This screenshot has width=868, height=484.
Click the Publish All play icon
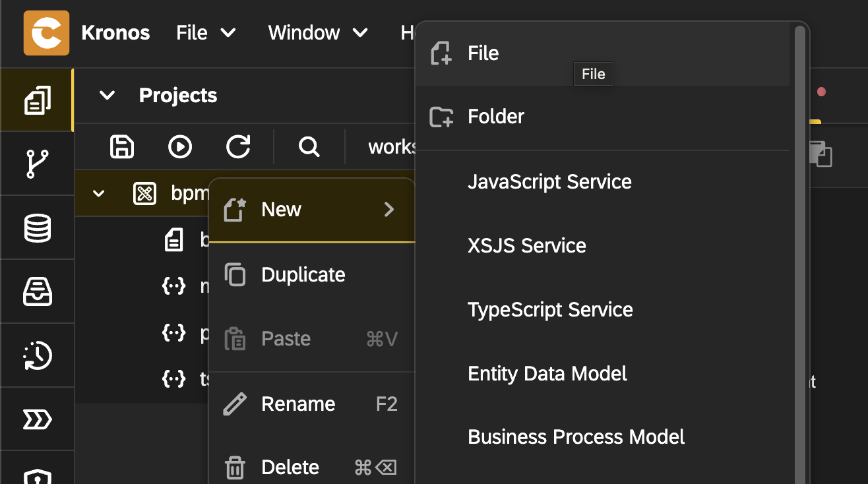click(x=180, y=146)
